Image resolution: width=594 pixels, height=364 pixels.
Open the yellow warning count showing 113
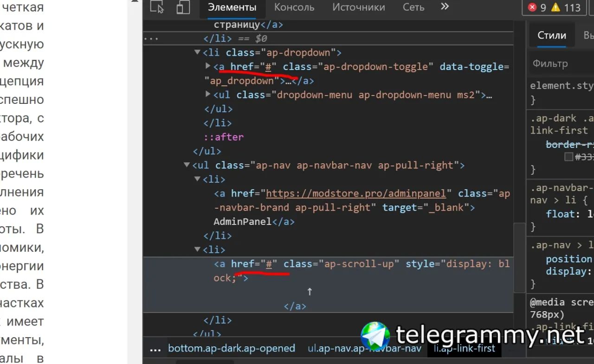[566, 7]
